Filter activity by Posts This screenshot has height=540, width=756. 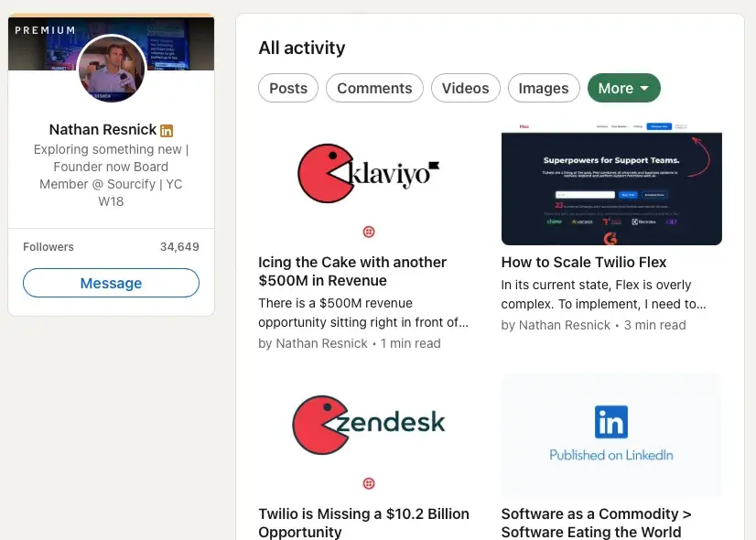click(288, 88)
